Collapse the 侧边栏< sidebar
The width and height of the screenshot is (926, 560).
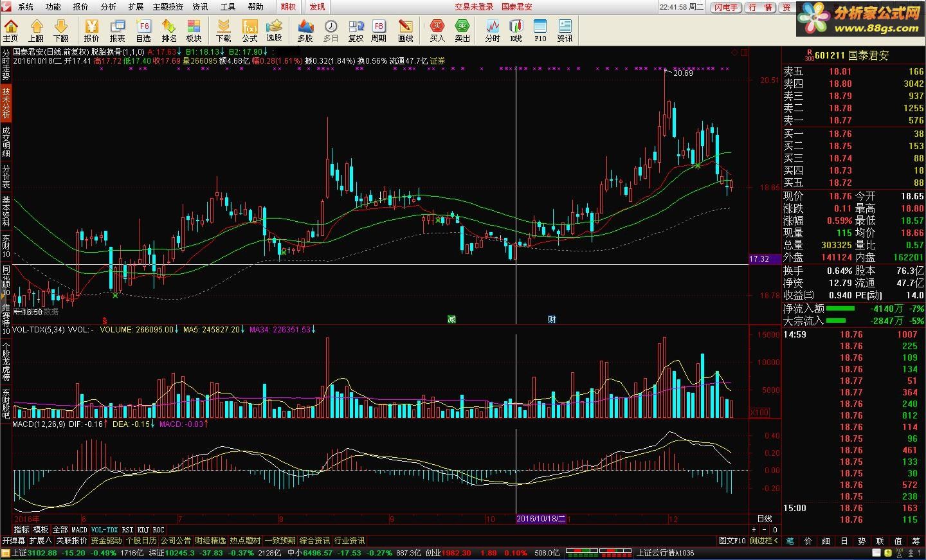click(764, 541)
